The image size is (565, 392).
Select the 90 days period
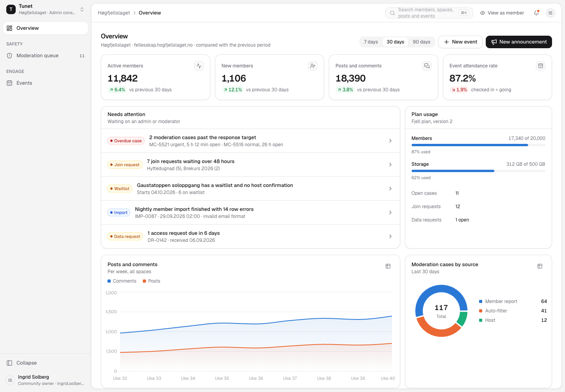tap(421, 42)
